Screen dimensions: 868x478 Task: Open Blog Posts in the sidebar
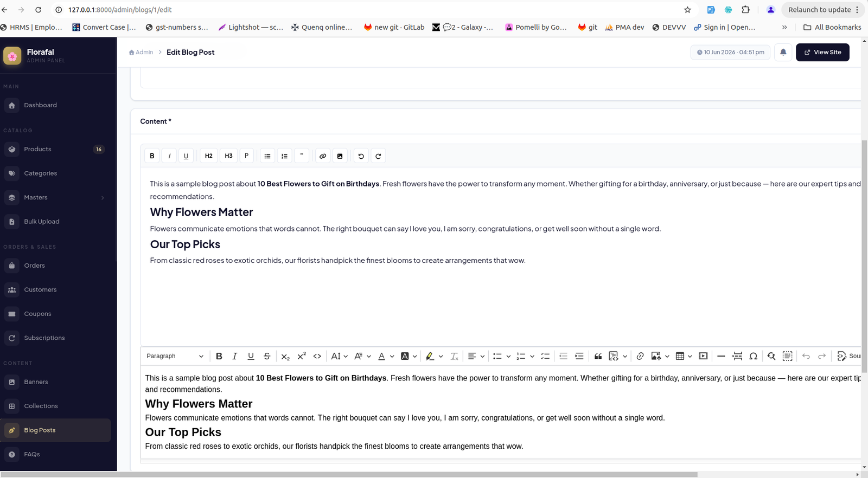pyautogui.click(x=56, y=430)
